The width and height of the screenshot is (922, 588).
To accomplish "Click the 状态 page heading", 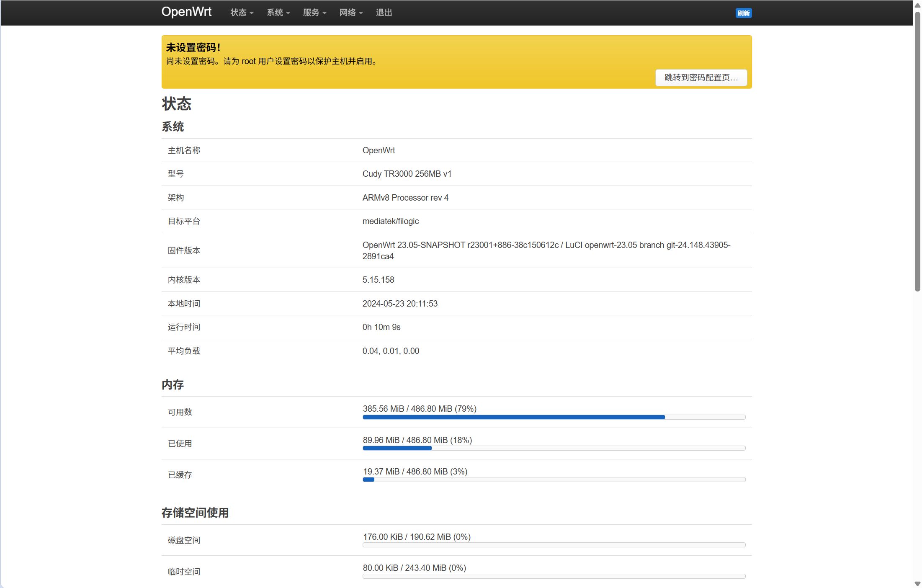I will click(176, 103).
